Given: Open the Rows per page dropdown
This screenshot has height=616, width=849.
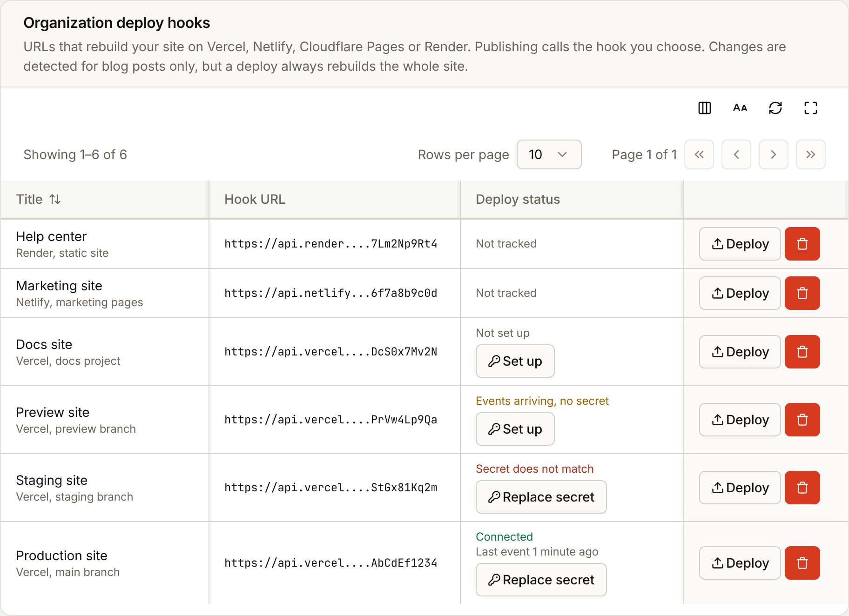Looking at the screenshot, I should pyautogui.click(x=549, y=154).
